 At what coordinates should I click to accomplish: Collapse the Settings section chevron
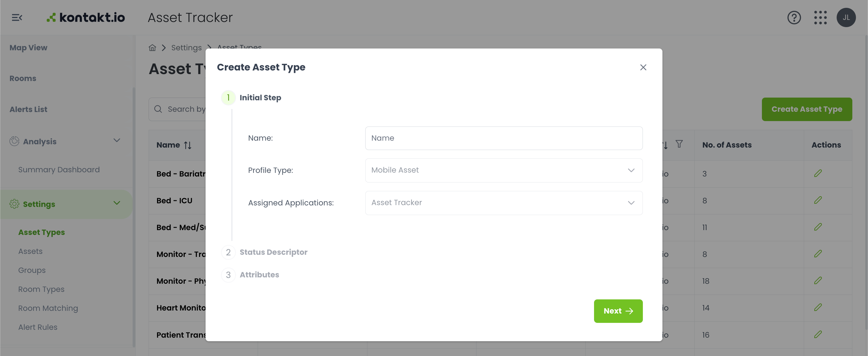[117, 203]
